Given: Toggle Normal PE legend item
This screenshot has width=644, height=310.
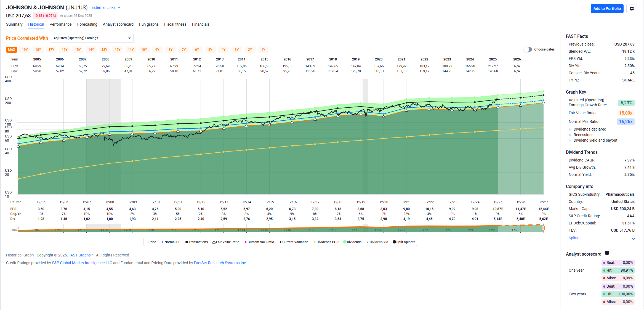Looking at the screenshot, I should pos(171,242).
